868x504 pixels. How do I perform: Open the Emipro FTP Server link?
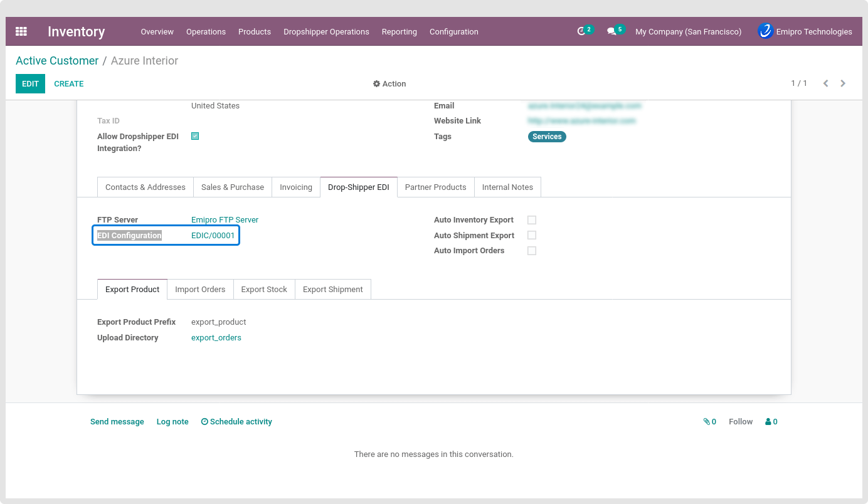click(x=225, y=220)
